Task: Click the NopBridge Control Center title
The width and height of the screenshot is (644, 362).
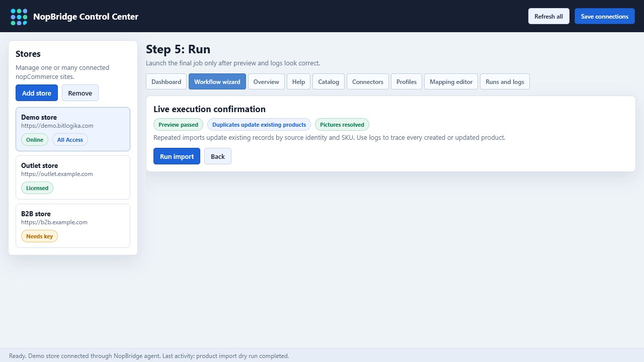Action: pyautogui.click(x=86, y=17)
